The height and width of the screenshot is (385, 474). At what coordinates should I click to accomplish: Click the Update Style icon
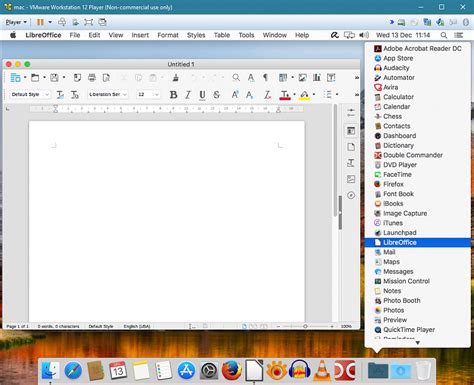click(60, 95)
